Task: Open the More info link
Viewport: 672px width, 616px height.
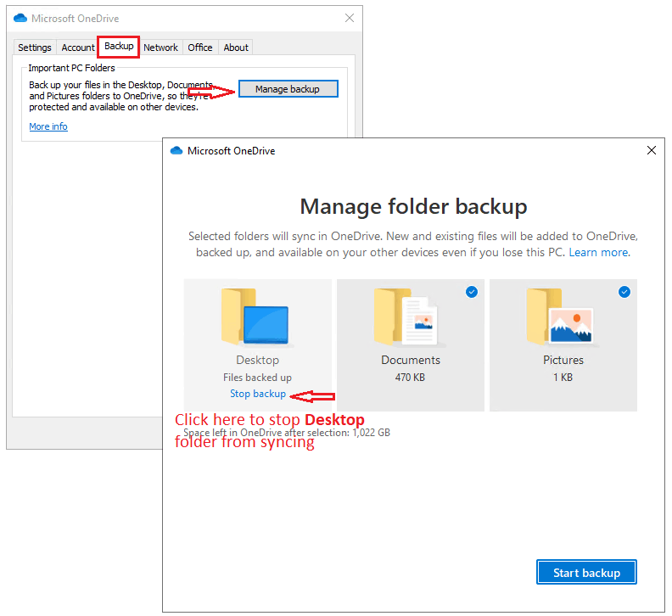Action: click(48, 126)
